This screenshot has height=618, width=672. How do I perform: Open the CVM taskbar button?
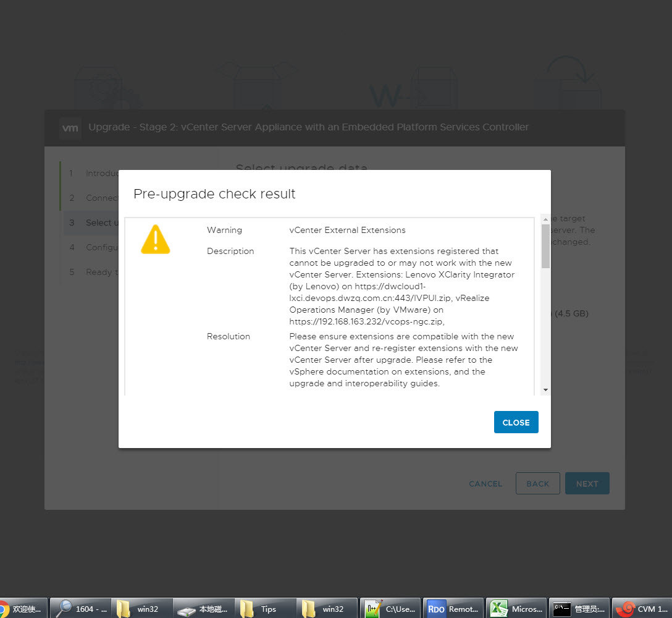click(x=642, y=609)
